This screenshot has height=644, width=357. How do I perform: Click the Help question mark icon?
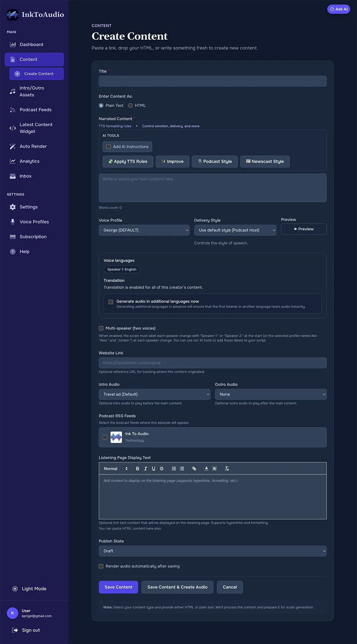[x=12, y=252]
